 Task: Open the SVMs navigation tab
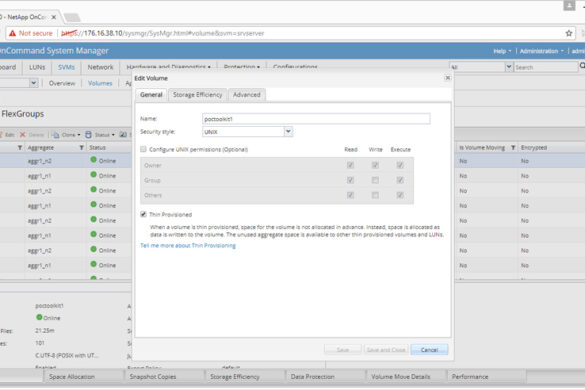(66, 67)
